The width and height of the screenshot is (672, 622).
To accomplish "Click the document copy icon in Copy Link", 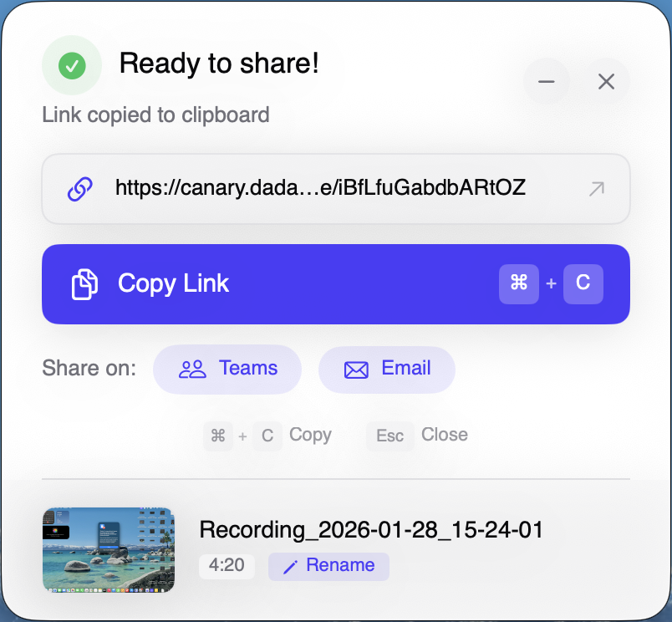I will click(84, 284).
